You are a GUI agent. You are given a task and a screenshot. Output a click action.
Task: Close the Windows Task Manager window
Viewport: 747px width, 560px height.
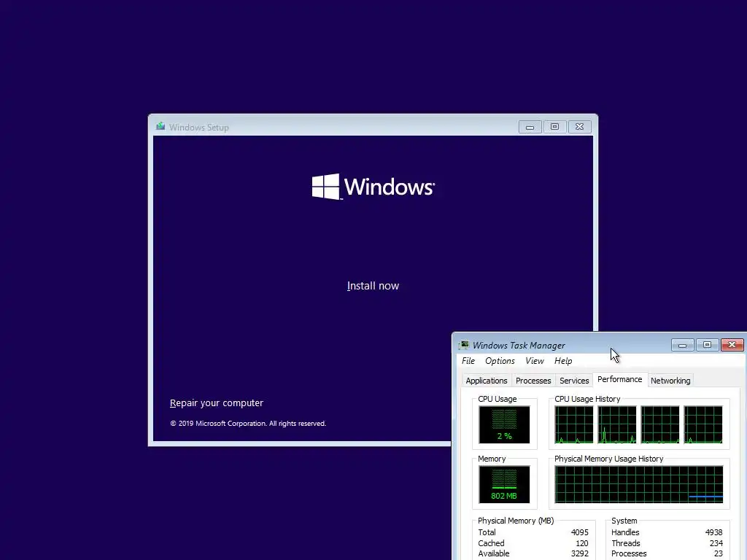[x=732, y=345]
